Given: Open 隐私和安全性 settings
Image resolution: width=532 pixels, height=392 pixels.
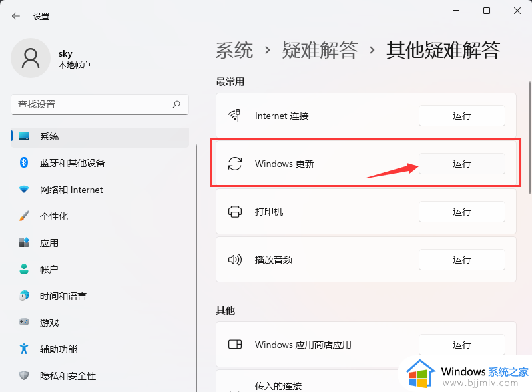Looking at the screenshot, I should click(100, 376).
